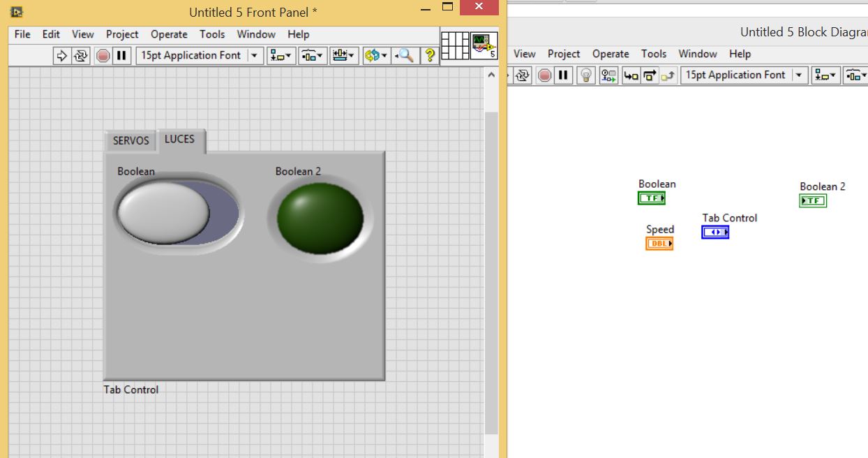Viewport: 868px width, 458px height.
Task: Open Distribute Objects in the Block Diagram toolbar
Action: coord(856,75)
